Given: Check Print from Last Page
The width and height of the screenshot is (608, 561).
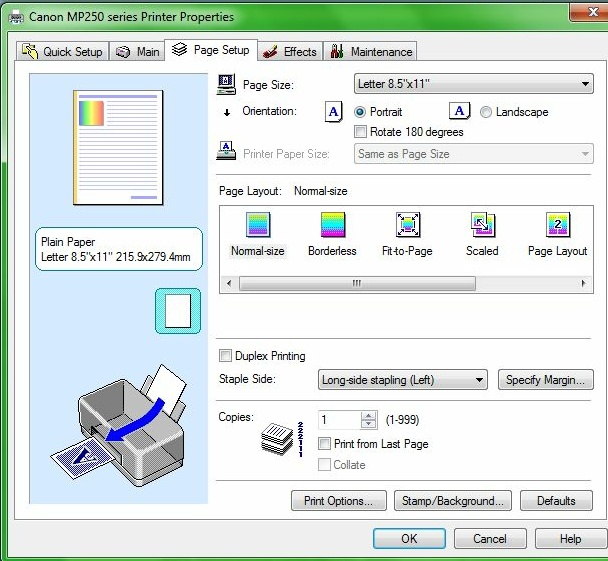Looking at the screenshot, I should [x=324, y=443].
